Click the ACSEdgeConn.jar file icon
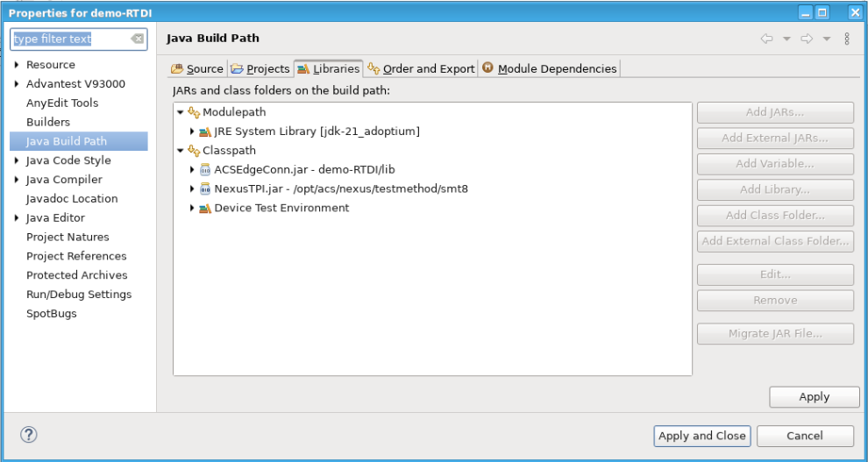The height and width of the screenshot is (462, 868). [205, 170]
